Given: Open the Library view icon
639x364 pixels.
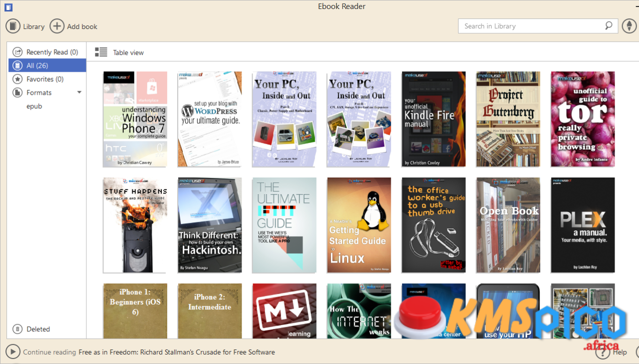Looking at the screenshot, I should coord(13,26).
